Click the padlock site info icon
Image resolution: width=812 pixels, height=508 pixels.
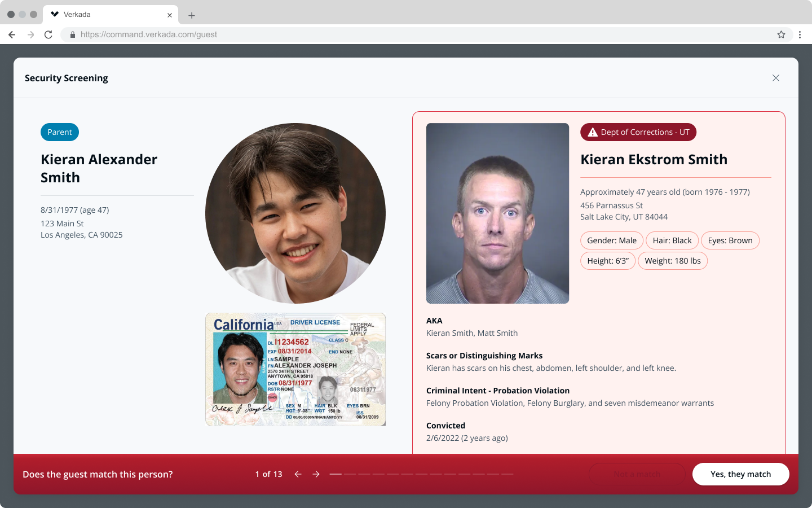73,34
